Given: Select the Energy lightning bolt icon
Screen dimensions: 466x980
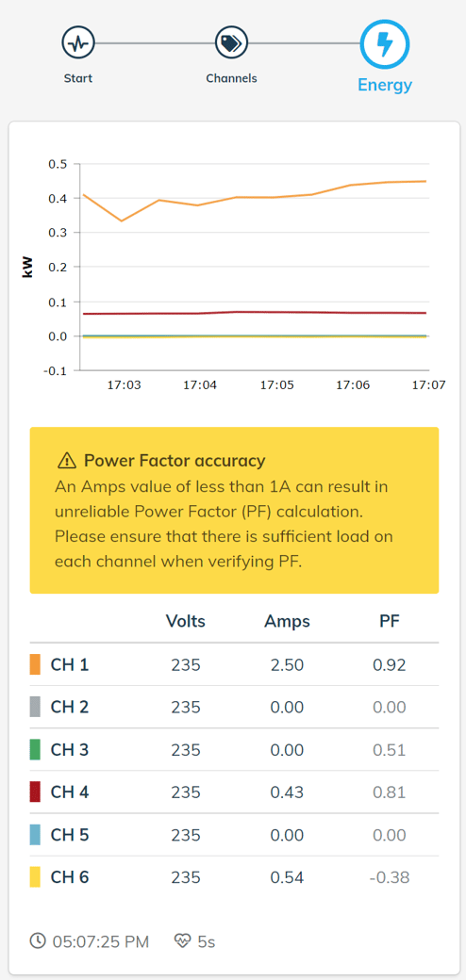Looking at the screenshot, I should click(x=385, y=43).
